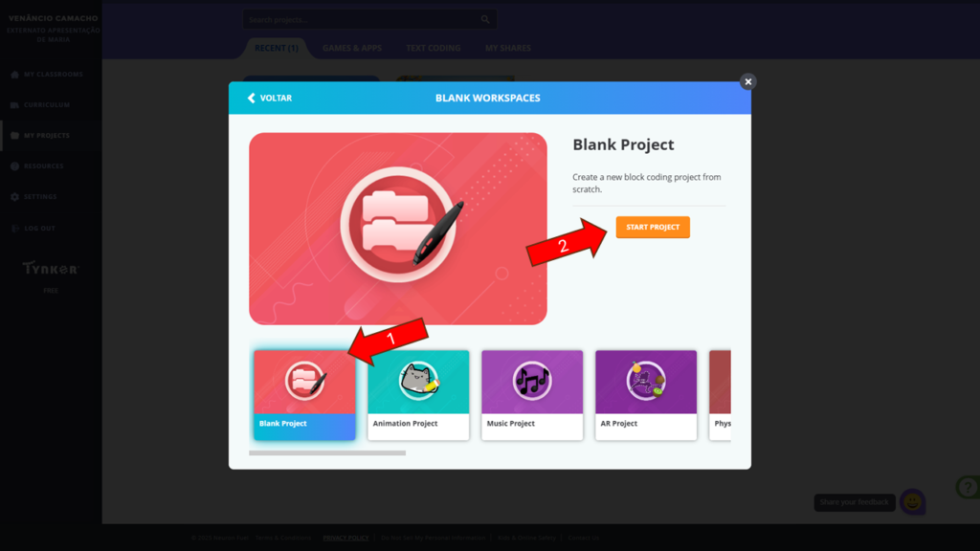Open the Privacy Policy footer link
This screenshot has width=980, height=551.
click(345, 538)
